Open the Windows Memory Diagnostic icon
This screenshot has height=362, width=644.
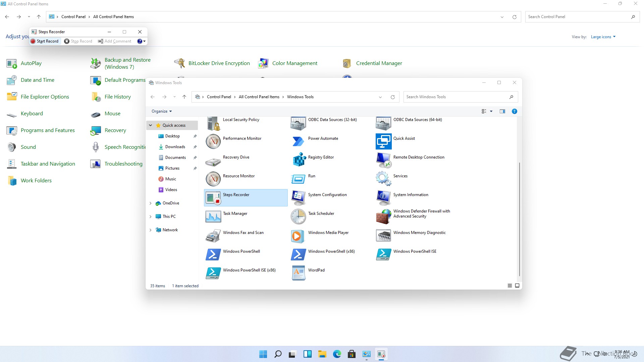[x=383, y=236]
